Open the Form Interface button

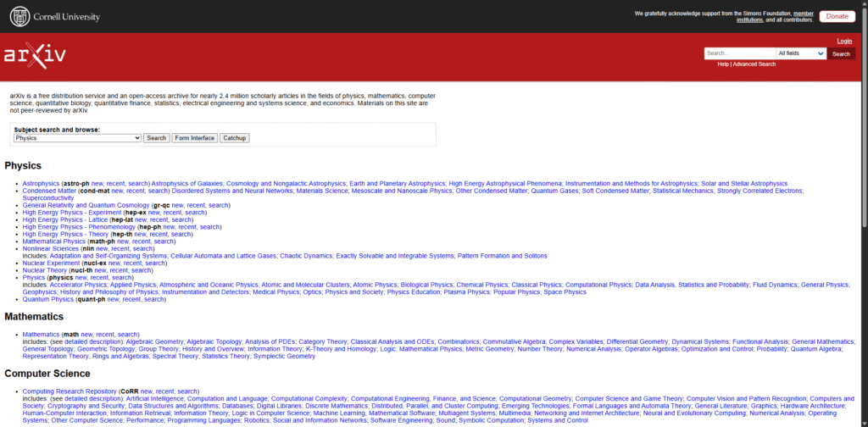(x=194, y=138)
